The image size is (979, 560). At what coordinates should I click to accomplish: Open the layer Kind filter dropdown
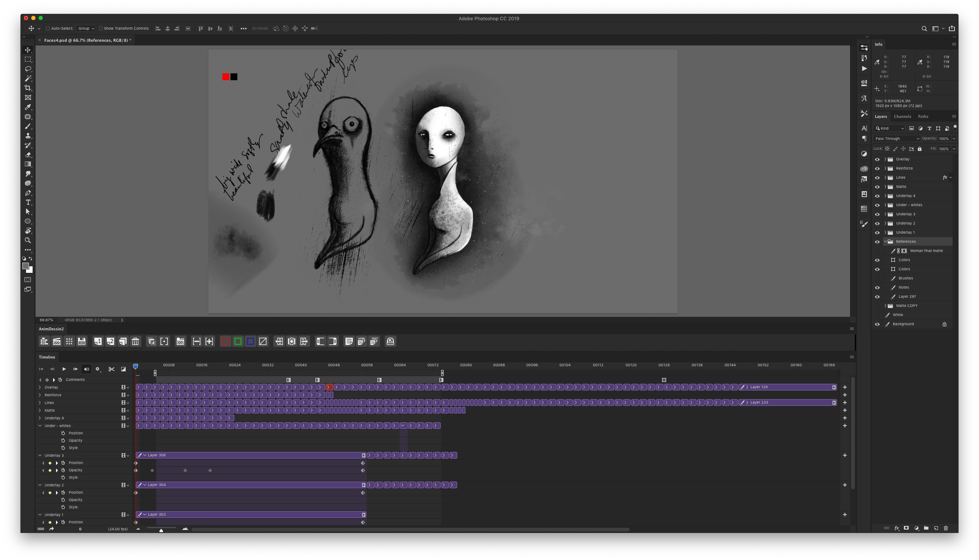tap(889, 129)
